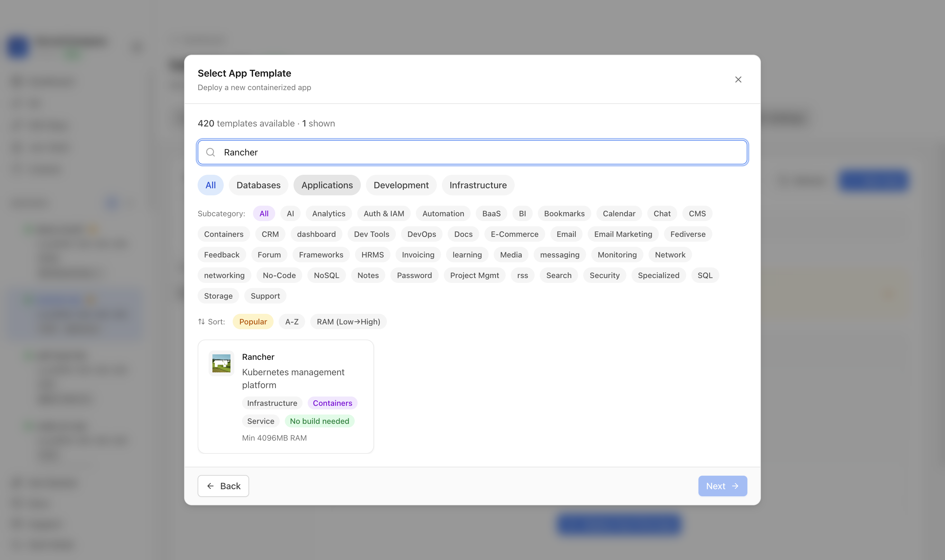This screenshot has height=560, width=945.
Task: Close the Select App Template dialog
Action: point(738,79)
